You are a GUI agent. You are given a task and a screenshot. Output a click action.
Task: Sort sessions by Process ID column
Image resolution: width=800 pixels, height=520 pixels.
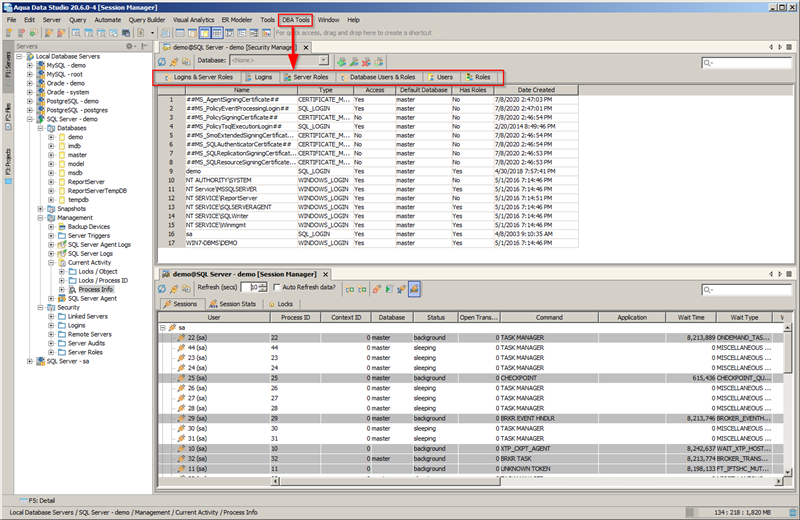coord(295,317)
